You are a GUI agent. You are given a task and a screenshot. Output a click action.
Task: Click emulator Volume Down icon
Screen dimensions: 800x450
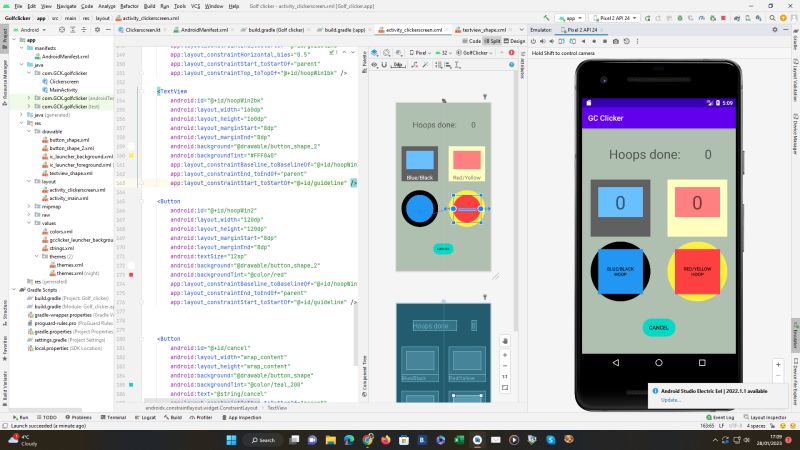pyautogui.click(x=552, y=41)
